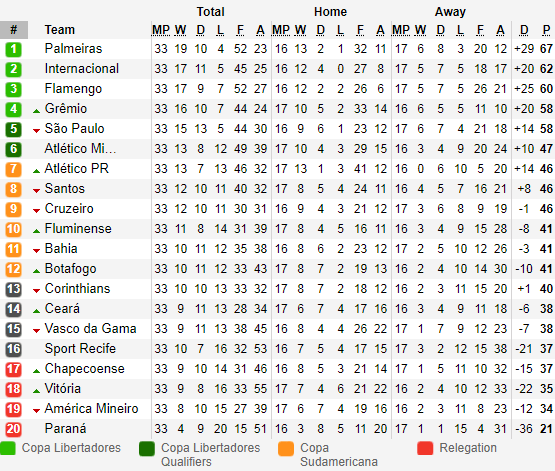
Task: Click the red down arrow beside Vasco da Gama
Action: (36, 331)
